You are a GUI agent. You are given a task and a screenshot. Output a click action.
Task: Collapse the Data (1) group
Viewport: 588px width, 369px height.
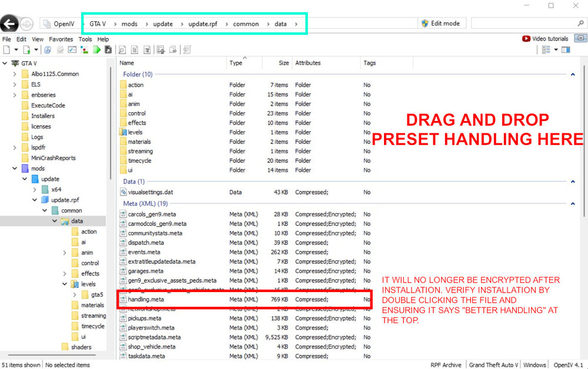tap(573, 182)
